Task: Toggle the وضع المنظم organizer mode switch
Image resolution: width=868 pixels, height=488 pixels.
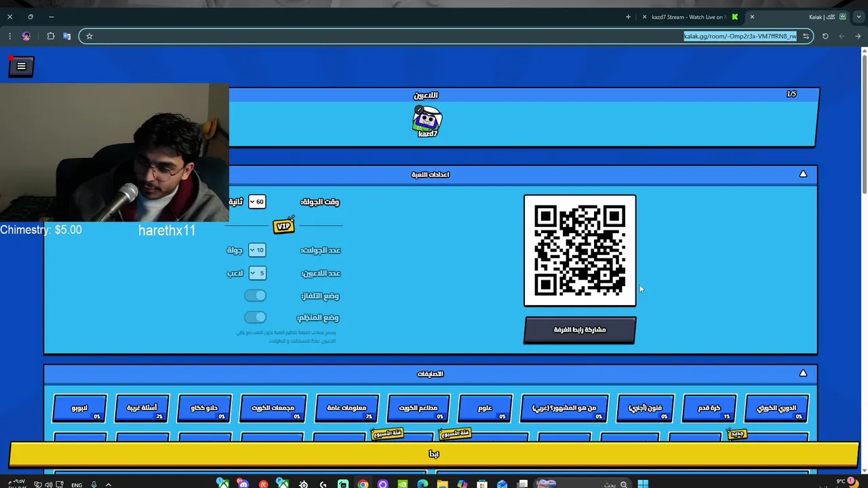Action: click(256, 317)
